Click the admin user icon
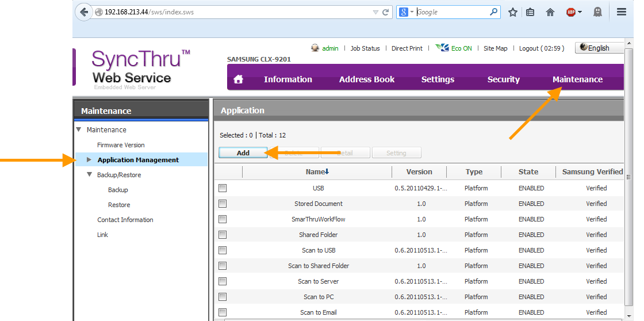Viewport: 644px width, 321px height. click(315, 48)
